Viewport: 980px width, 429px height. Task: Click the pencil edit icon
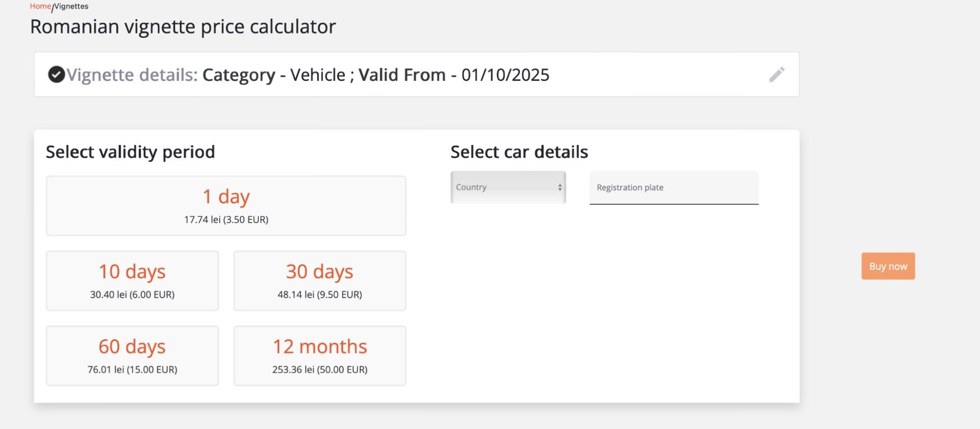777,75
